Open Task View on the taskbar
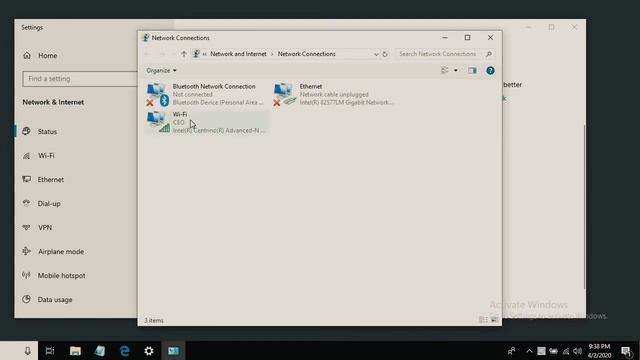640x360 pixels. tap(50, 351)
